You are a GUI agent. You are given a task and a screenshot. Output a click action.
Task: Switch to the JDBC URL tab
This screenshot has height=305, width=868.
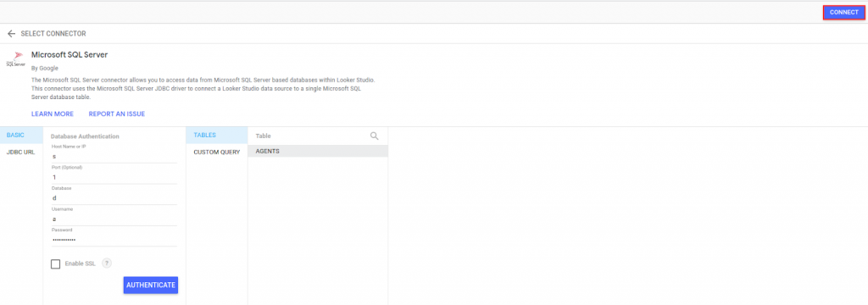tap(21, 152)
